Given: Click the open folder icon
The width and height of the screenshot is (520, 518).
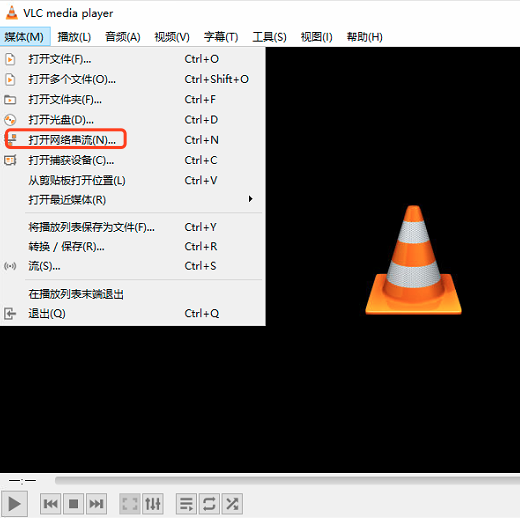Looking at the screenshot, I should 10,99.
